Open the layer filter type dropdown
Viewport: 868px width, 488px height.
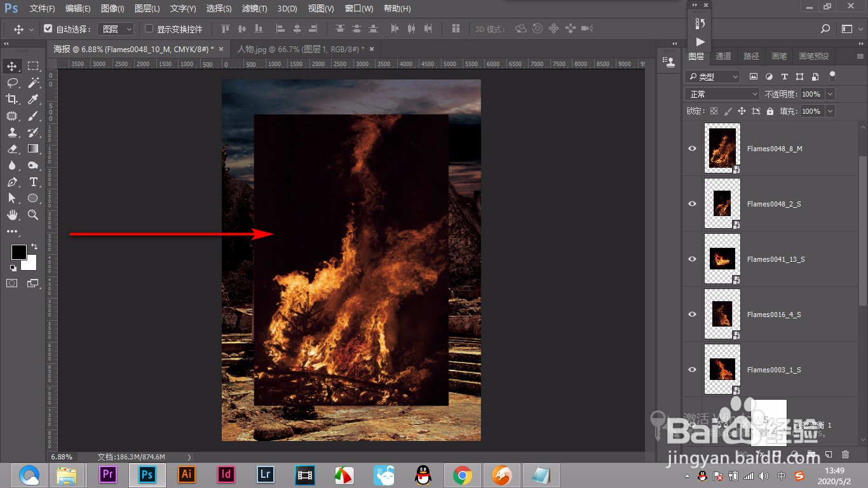pos(713,76)
